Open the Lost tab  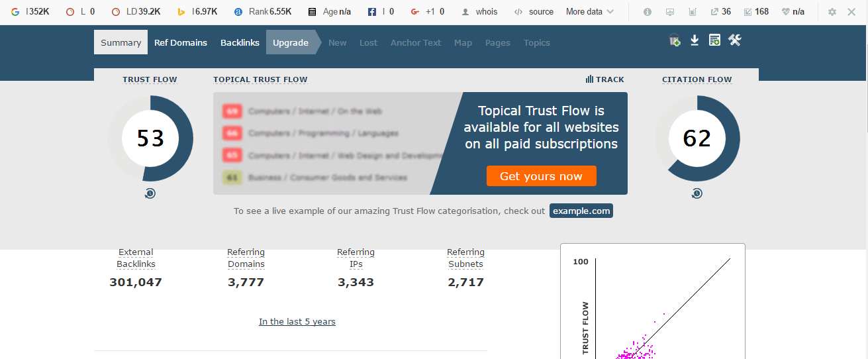(368, 42)
